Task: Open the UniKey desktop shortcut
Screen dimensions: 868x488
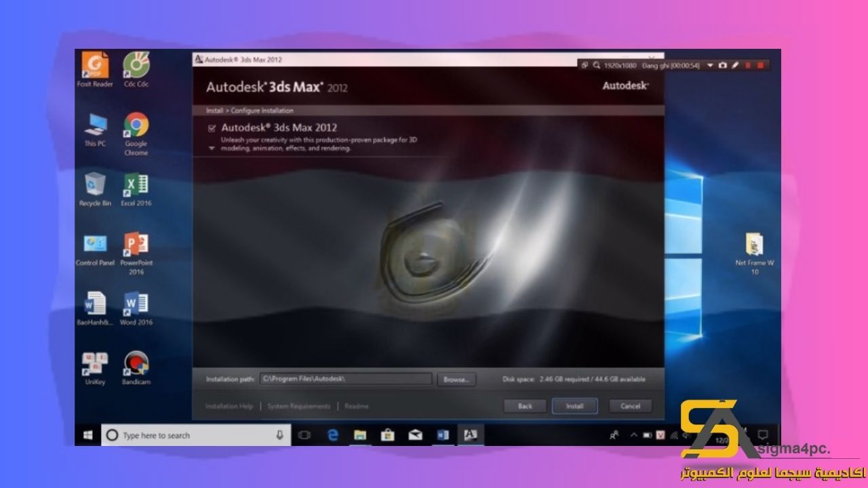Action: (95, 368)
